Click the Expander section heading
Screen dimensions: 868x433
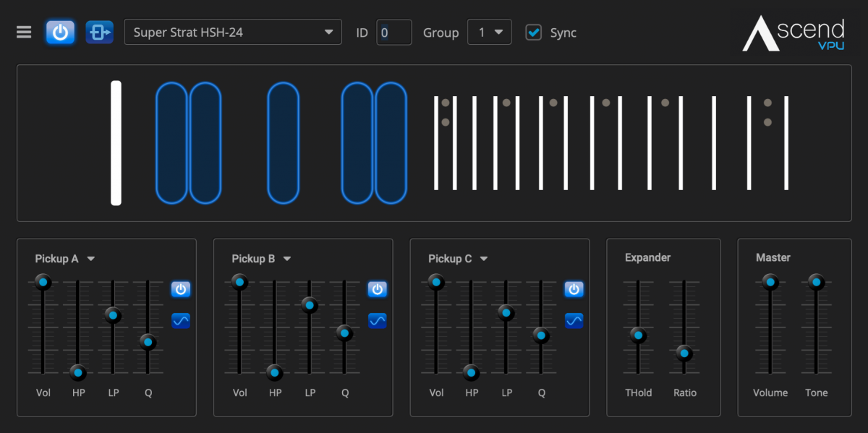(648, 258)
